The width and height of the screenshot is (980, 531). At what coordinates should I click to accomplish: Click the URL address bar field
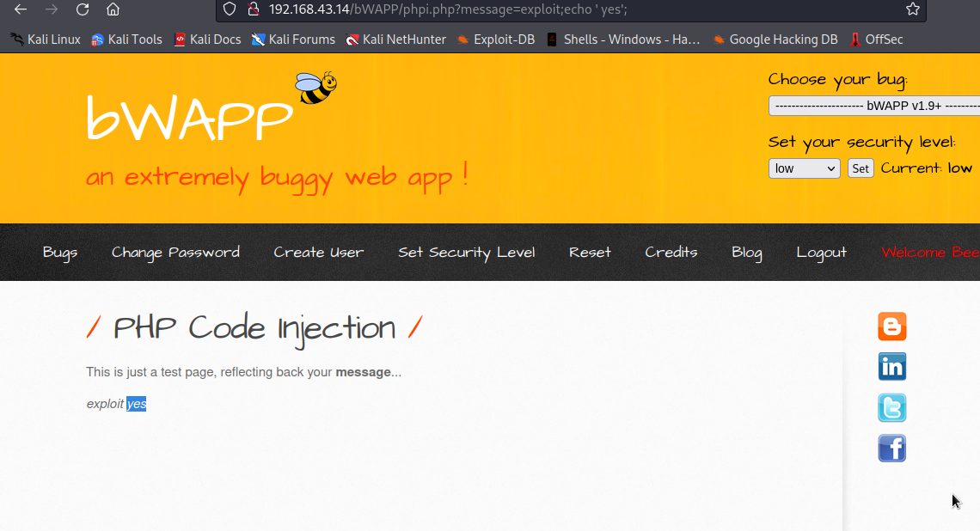[x=571, y=9]
